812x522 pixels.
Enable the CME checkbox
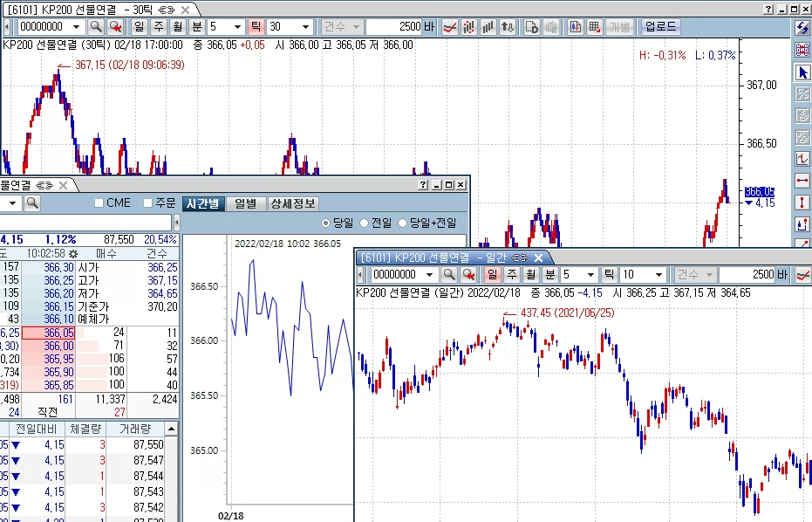tap(99, 203)
